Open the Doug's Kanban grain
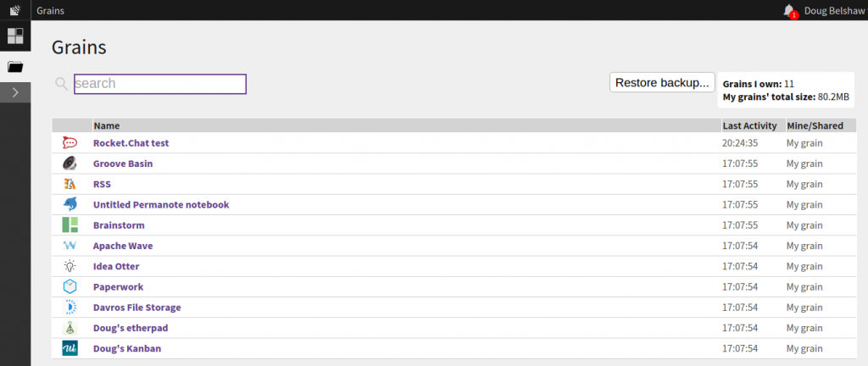Screen dimensions: 868x366 (x=126, y=348)
